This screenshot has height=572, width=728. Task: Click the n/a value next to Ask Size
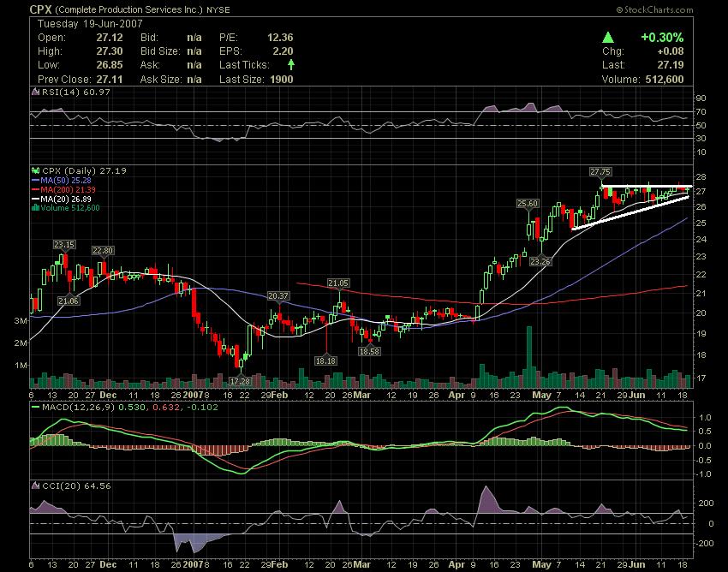(x=194, y=80)
